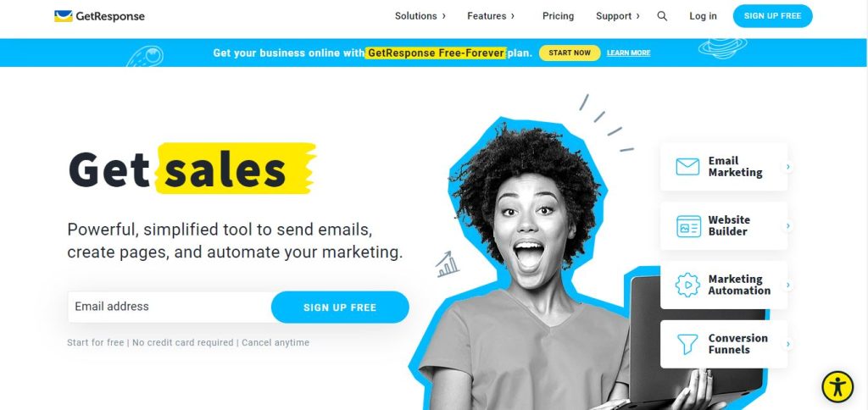
Task: Click SIGN UP FREE beside email field
Action: tap(340, 307)
